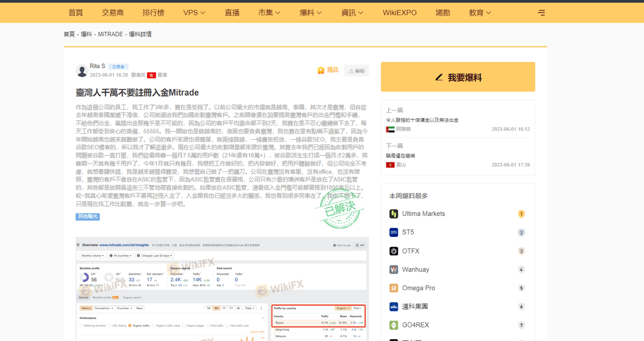
Task: Click the rank 5 badge beside Omega Pro
Action: (521, 288)
